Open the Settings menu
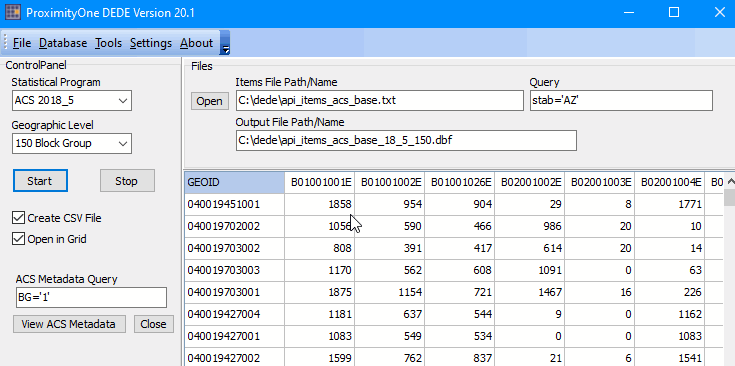Image resolution: width=735 pixels, height=366 pixels. click(151, 43)
